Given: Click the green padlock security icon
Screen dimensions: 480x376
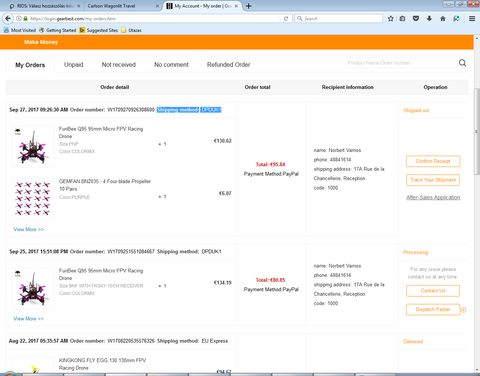Looking at the screenshot, I should [x=25, y=19].
